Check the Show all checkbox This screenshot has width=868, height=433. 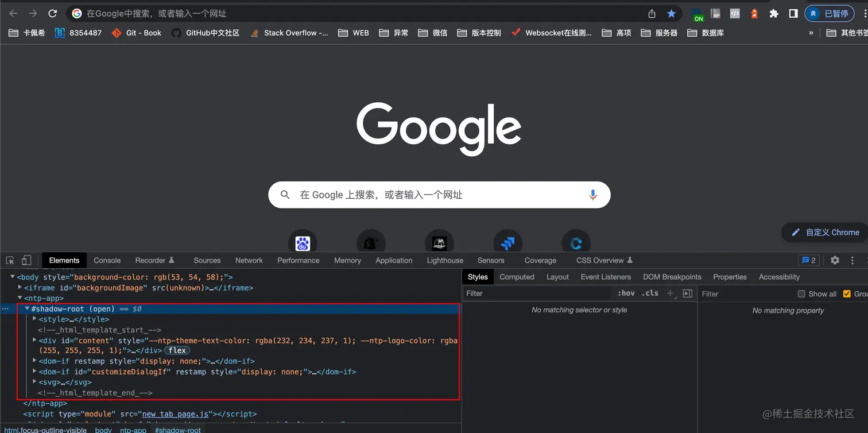coord(801,293)
